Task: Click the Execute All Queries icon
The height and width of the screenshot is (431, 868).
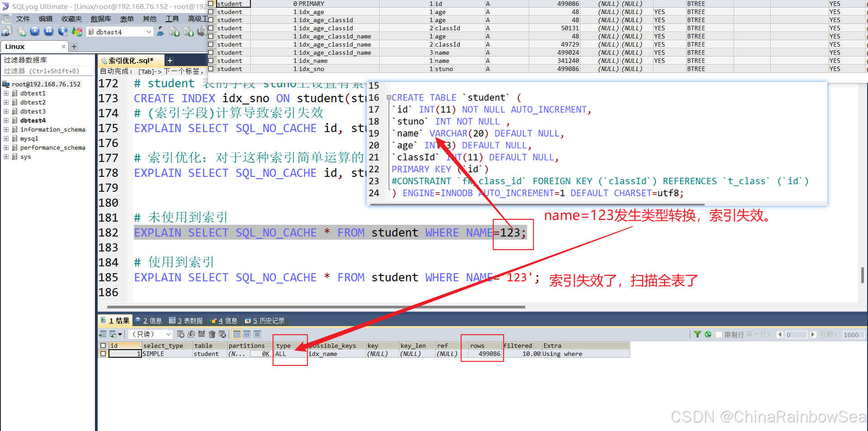Action: pos(49,32)
